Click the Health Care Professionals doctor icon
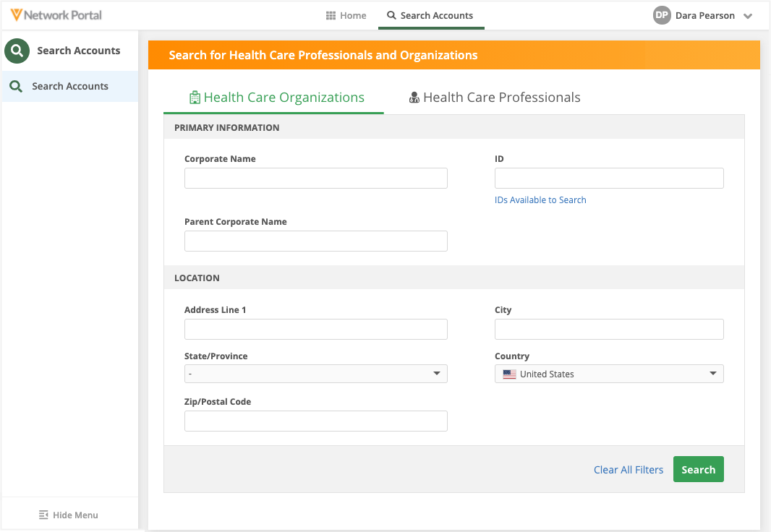771x532 pixels. click(x=414, y=98)
